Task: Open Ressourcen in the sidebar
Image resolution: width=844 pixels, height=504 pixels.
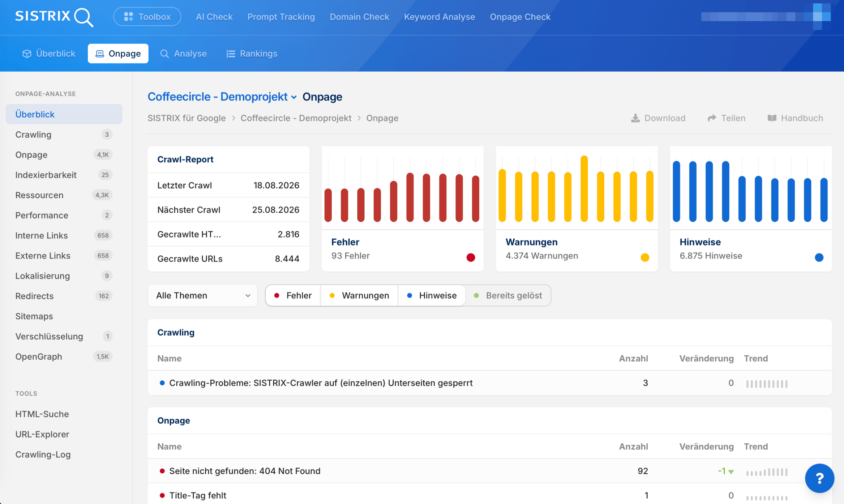Action: click(x=64, y=195)
